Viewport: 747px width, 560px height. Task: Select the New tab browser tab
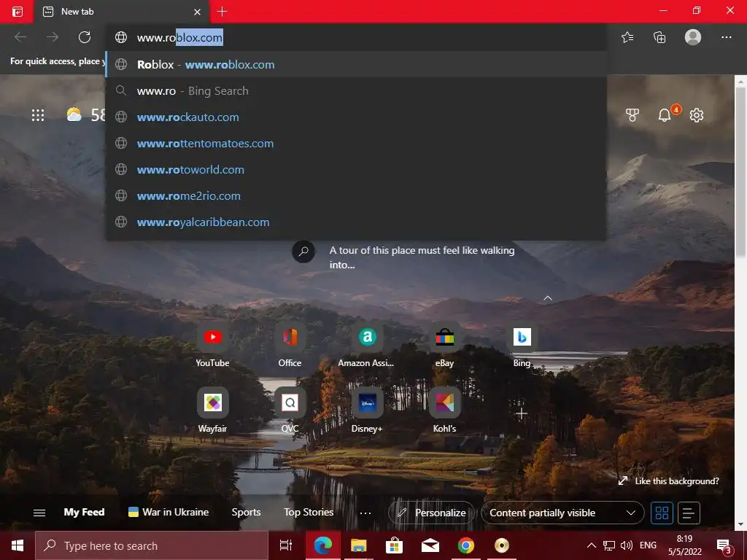coord(123,12)
